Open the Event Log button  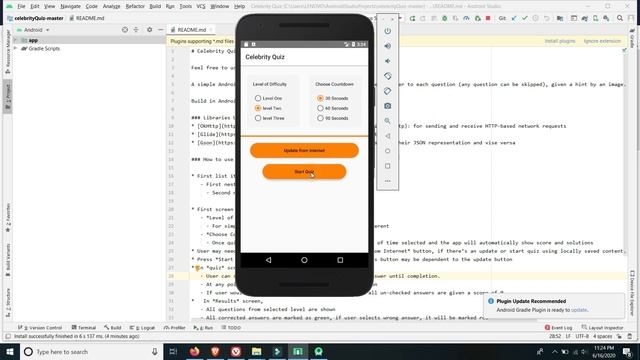558,327
